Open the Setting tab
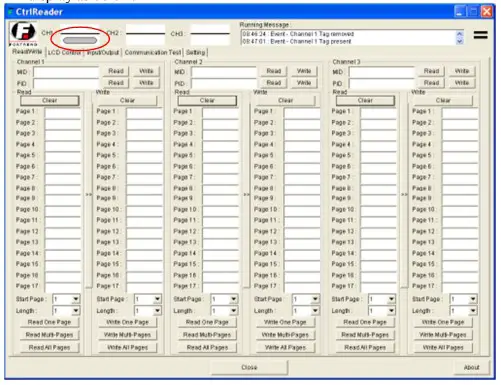This screenshot has width=501, height=385. coord(195,53)
